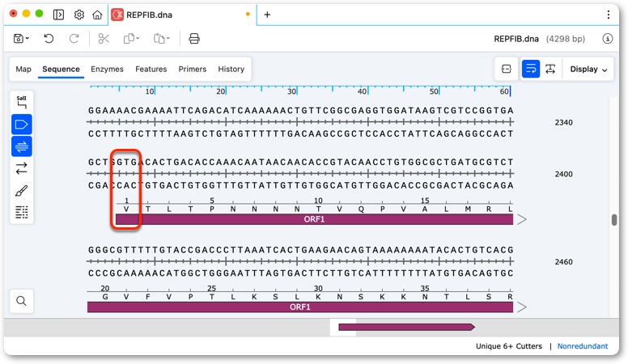The height and width of the screenshot is (364, 628).
Task: Click the REPFIB.dna (4298 bp) label
Action: click(x=539, y=39)
